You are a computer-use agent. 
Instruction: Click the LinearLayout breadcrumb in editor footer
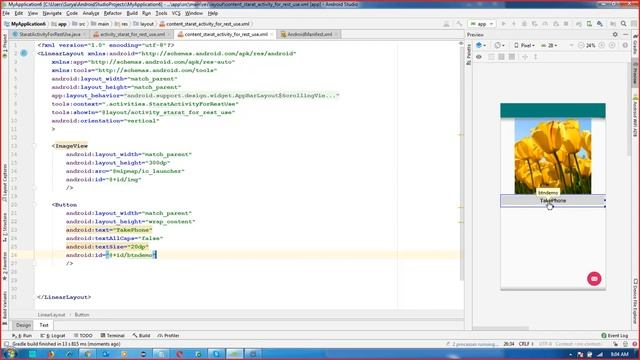click(x=51, y=315)
